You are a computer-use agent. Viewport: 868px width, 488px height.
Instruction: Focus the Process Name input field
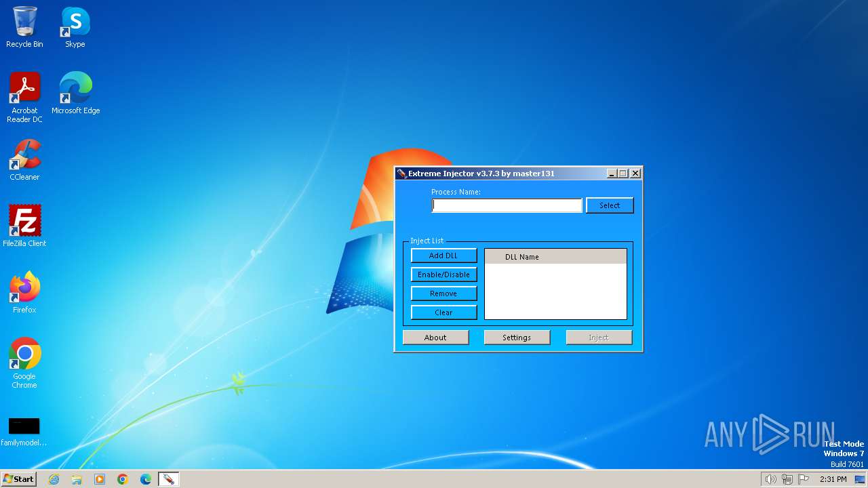pyautogui.click(x=507, y=205)
